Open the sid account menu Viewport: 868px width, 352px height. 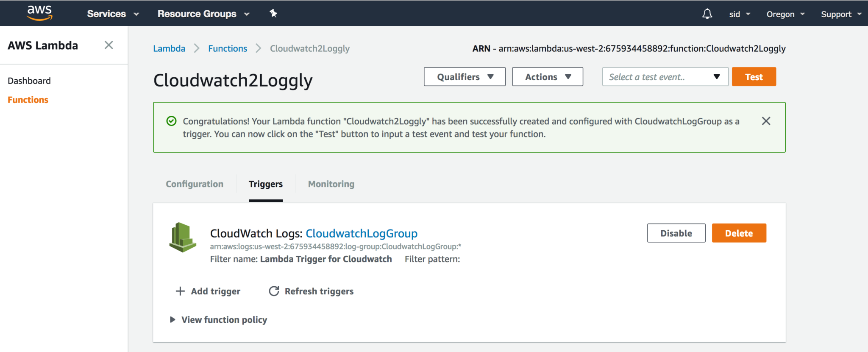point(740,14)
